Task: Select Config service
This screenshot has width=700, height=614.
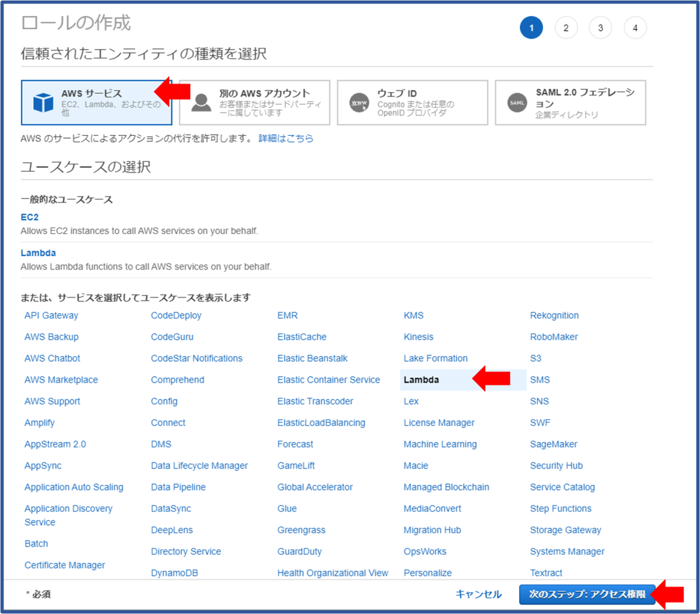Action: (x=164, y=401)
